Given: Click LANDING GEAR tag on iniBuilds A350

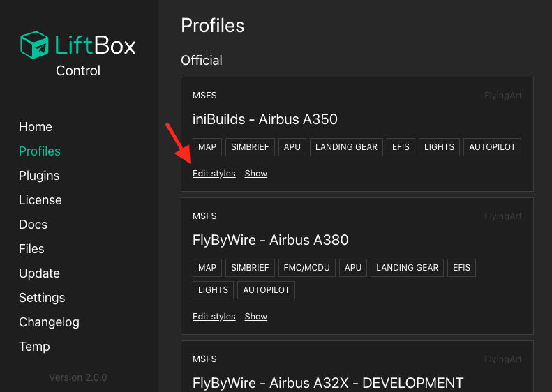Looking at the screenshot, I should [x=346, y=147].
